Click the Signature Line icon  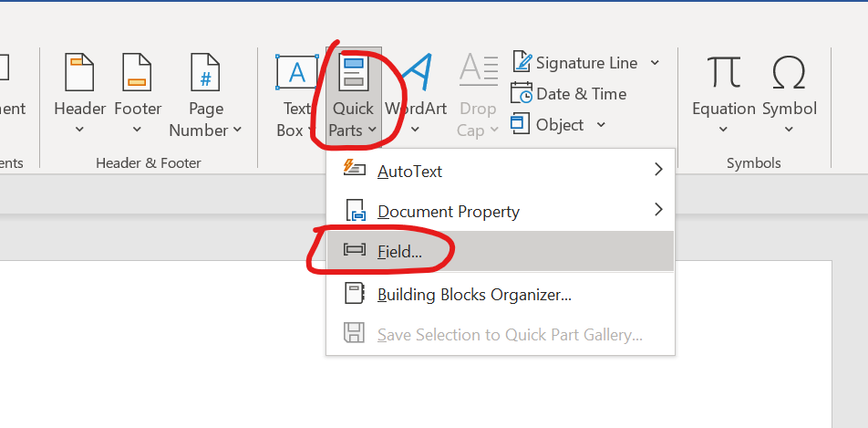click(522, 62)
